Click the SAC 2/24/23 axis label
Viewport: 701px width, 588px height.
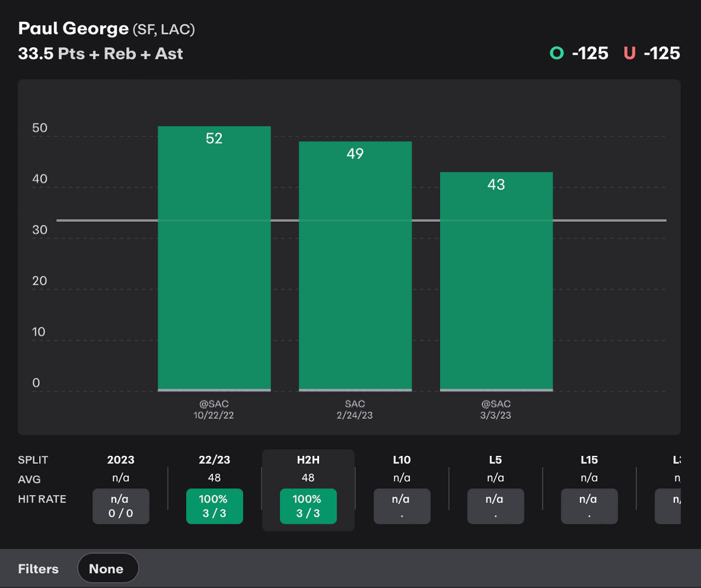click(355, 409)
